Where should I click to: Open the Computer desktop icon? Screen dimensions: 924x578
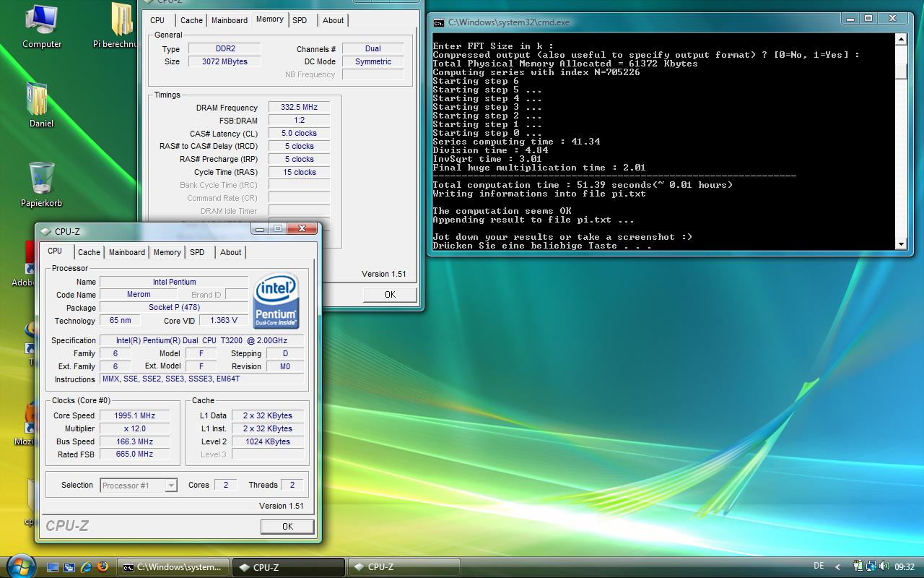[x=42, y=26]
